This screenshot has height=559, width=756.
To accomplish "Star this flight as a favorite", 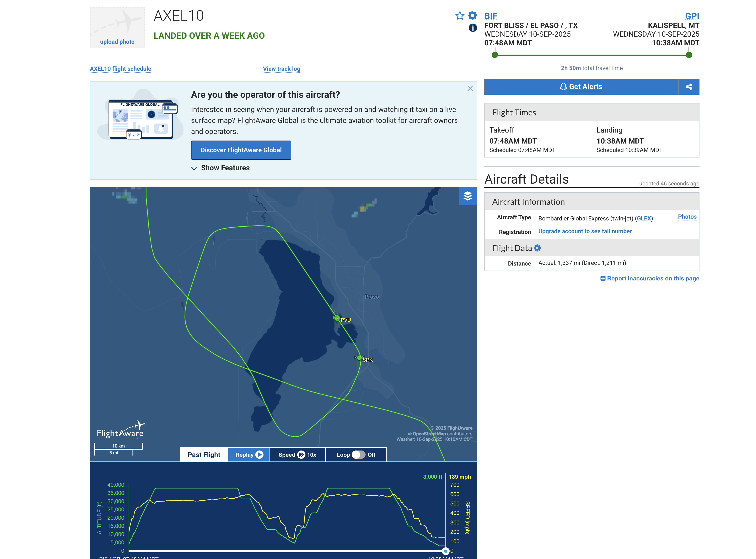I will [x=459, y=16].
